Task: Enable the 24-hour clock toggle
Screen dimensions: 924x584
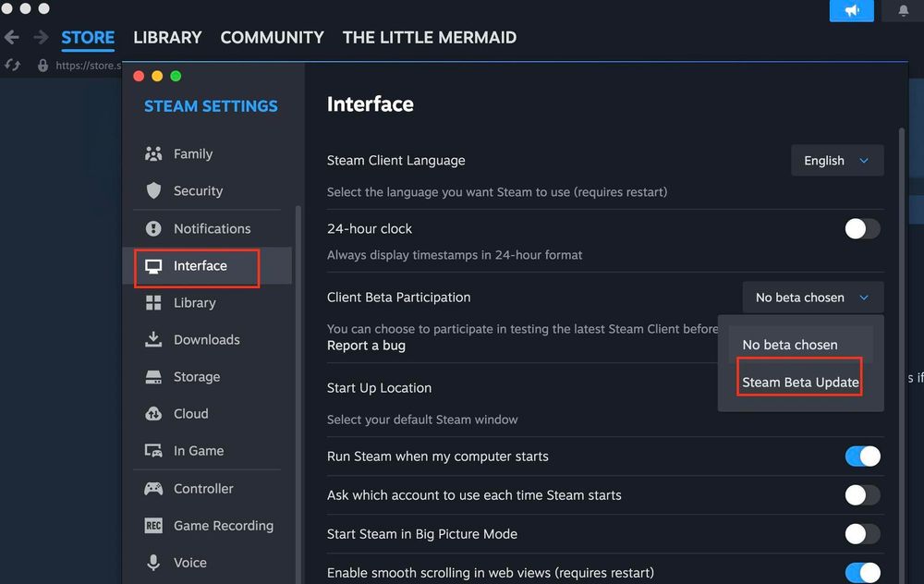Action: 862,228
